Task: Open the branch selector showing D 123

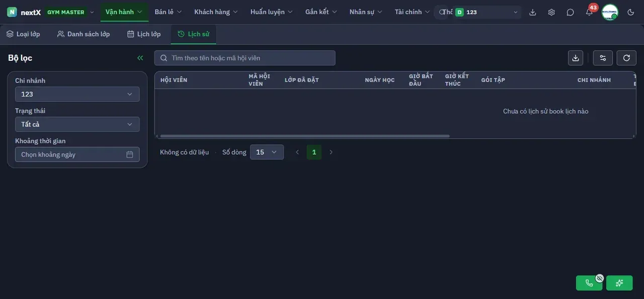Action: click(x=487, y=12)
